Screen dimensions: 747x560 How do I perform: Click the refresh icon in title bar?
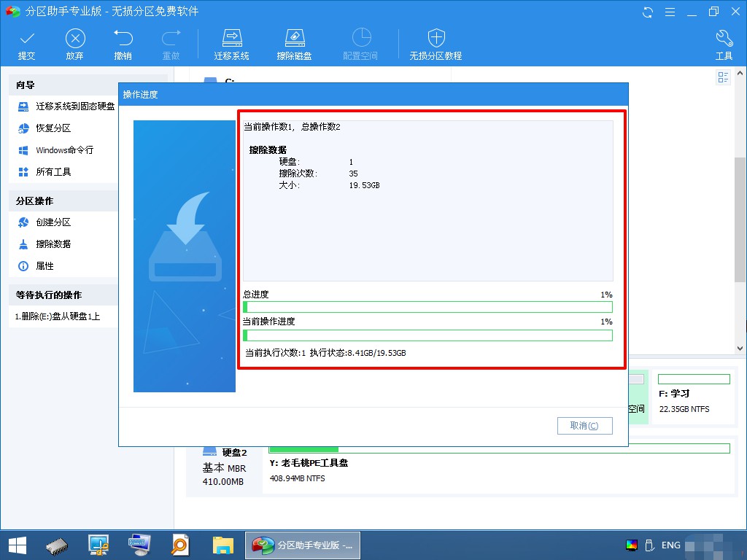coord(648,12)
